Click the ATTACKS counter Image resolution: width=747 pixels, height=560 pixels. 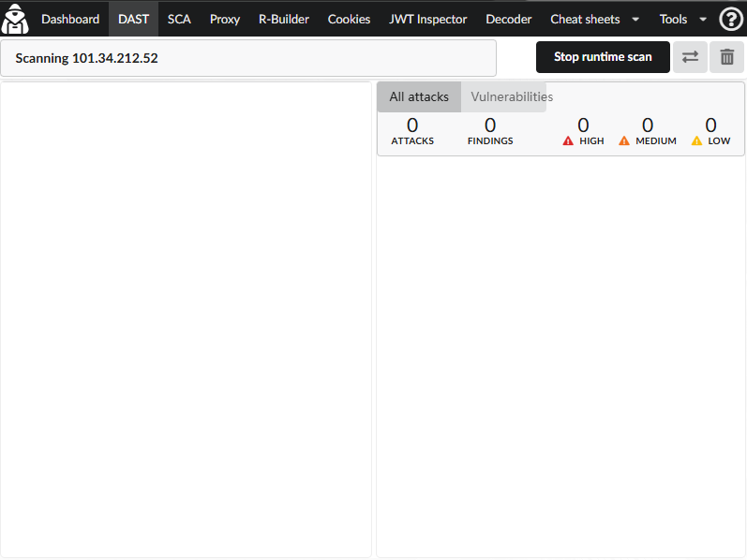pos(412,131)
